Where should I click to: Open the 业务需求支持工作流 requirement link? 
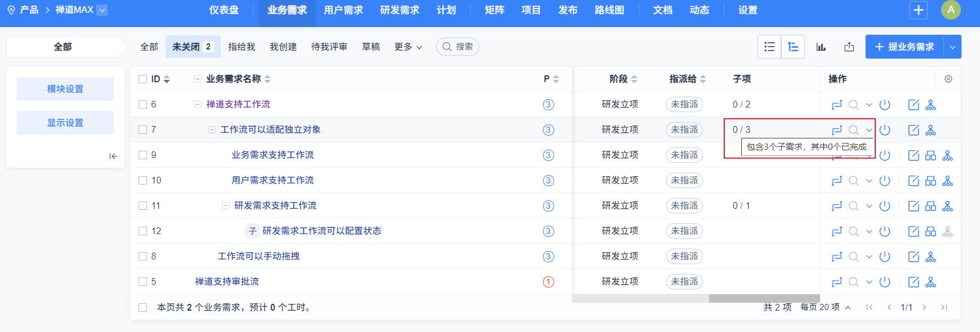(x=273, y=155)
